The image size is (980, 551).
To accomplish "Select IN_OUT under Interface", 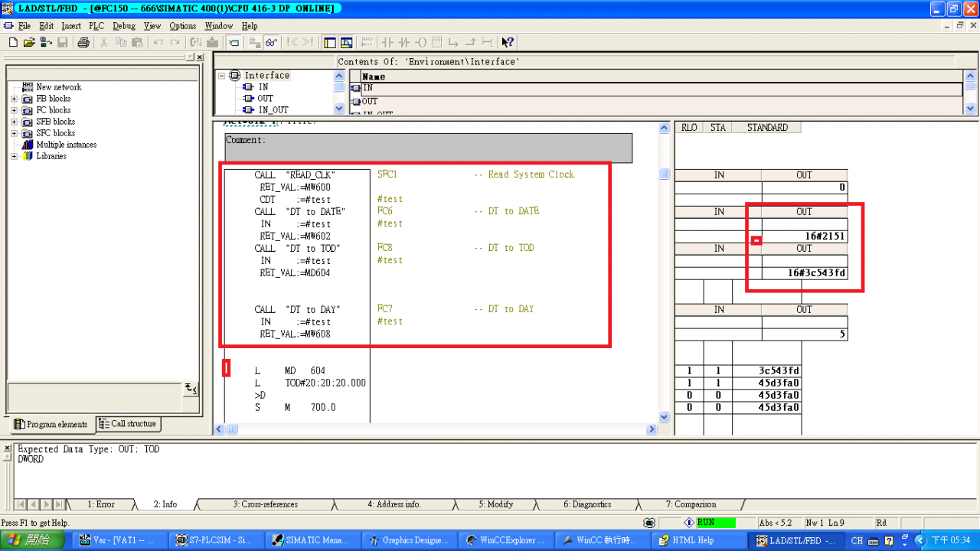I will (273, 110).
